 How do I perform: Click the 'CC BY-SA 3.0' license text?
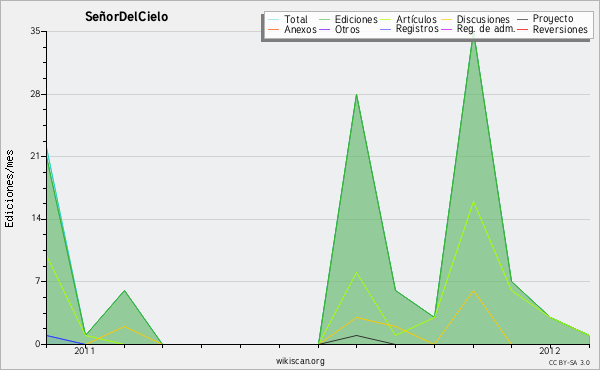point(569,362)
